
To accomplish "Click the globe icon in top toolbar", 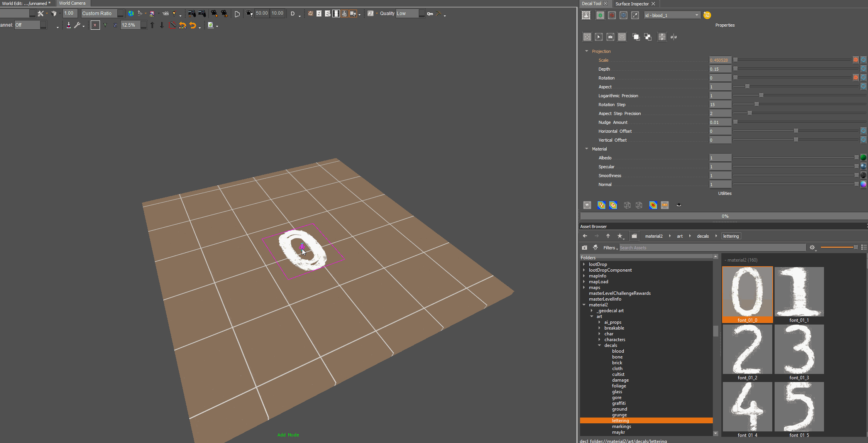I will coord(131,14).
